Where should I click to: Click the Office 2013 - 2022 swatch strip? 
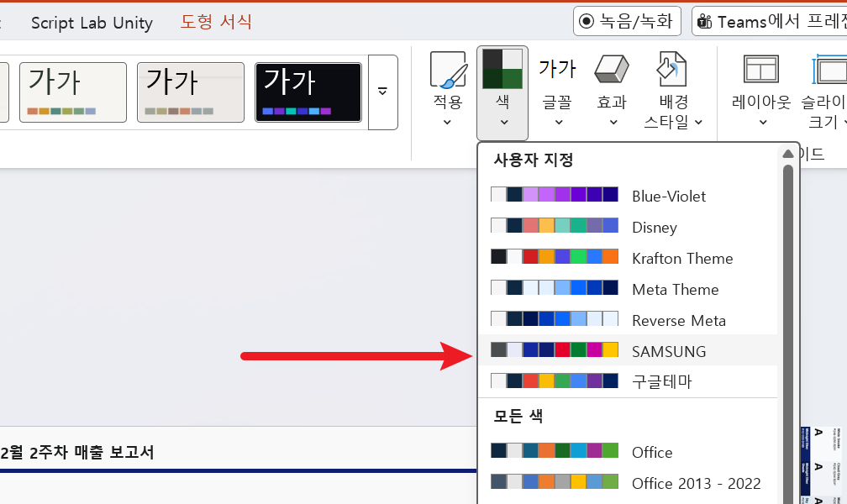(555, 481)
